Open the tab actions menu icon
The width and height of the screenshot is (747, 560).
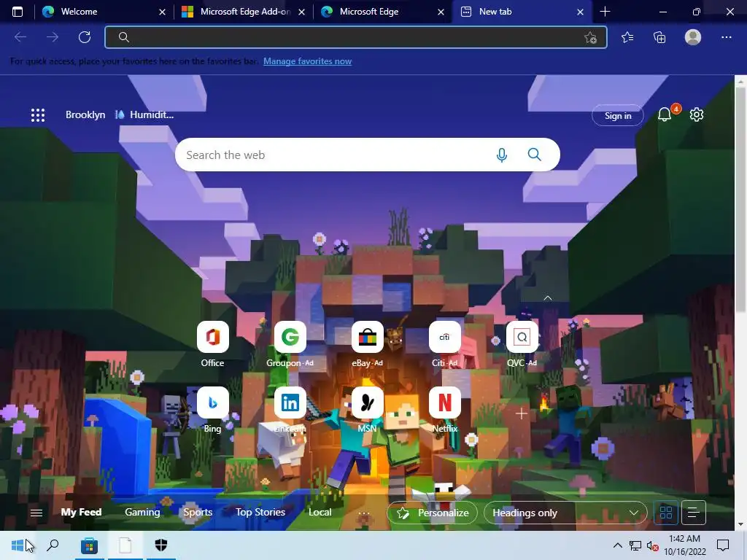[18, 12]
